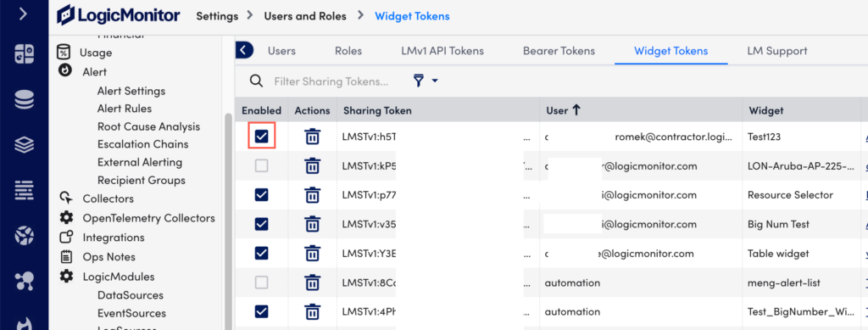Uncheck Enabled box for Test123 token
This screenshot has width=868, height=330.
click(x=261, y=137)
